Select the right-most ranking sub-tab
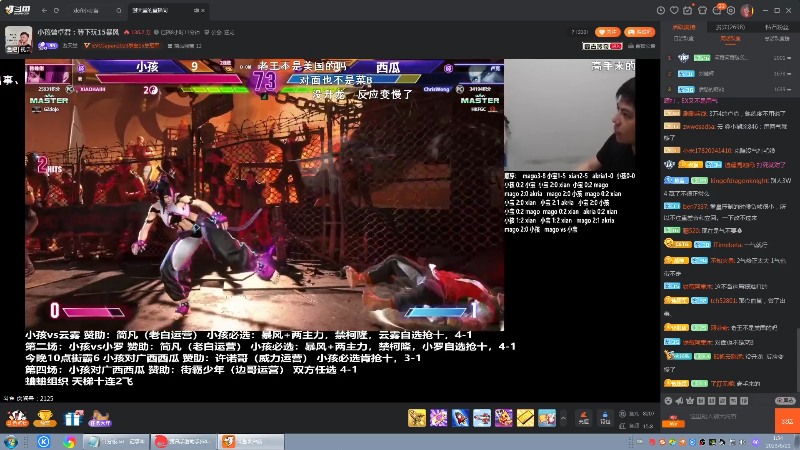Screen dimensions: 800x450 coord(777,39)
